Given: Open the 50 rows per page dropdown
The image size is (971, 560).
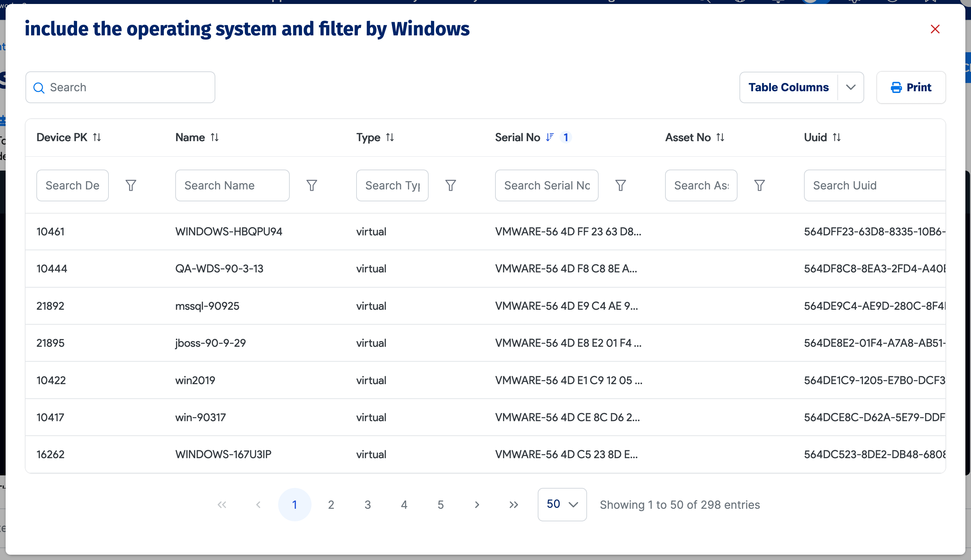Looking at the screenshot, I should 562,504.
